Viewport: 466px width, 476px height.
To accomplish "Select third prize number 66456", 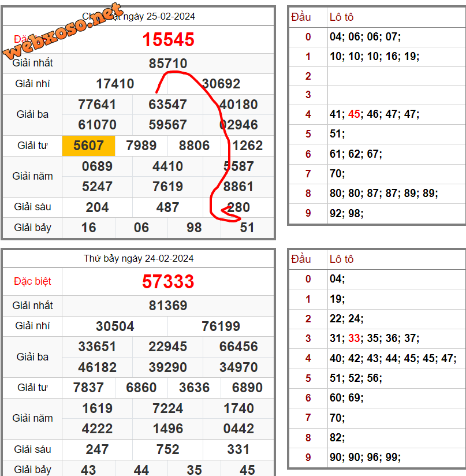I will (238, 347).
